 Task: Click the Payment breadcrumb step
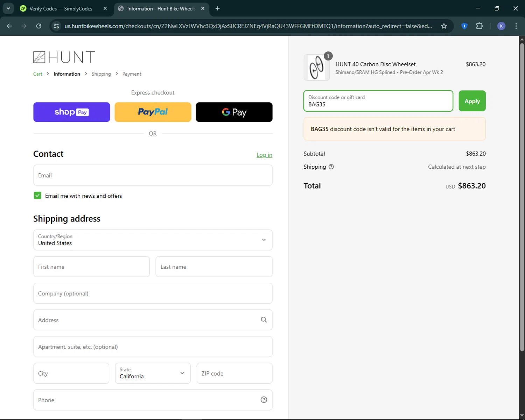(x=132, y=74)
